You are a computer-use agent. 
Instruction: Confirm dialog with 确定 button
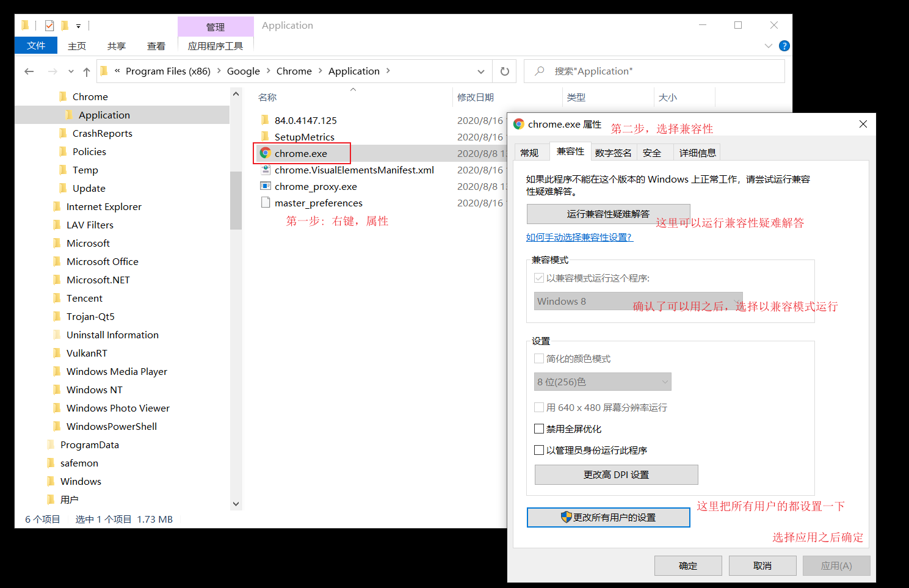688,565
